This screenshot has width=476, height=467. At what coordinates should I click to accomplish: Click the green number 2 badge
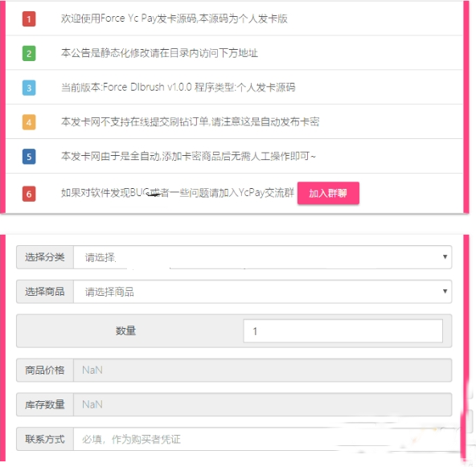(x=29, y=53)
